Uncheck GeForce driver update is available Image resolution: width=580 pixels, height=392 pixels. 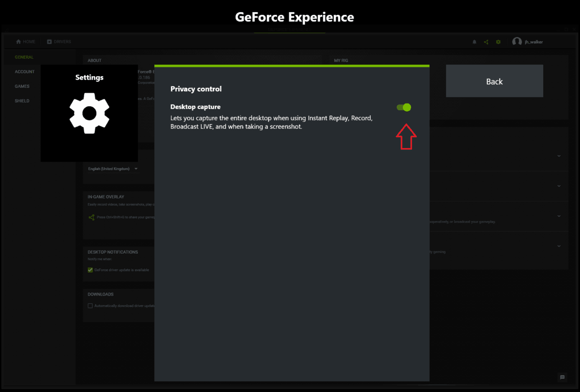[x=90, y=269]
